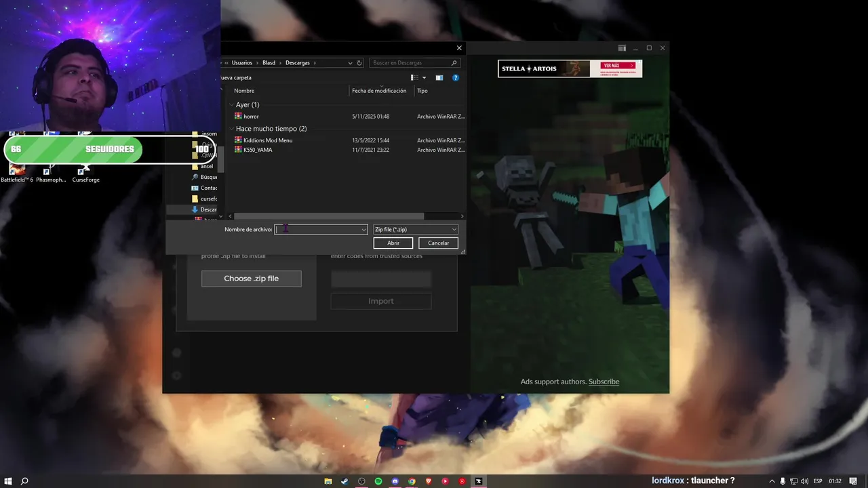Click VER MÁS on Stella Artois ad
The width and height of the screenshot is (868, 488).
[x=617, y=66]
